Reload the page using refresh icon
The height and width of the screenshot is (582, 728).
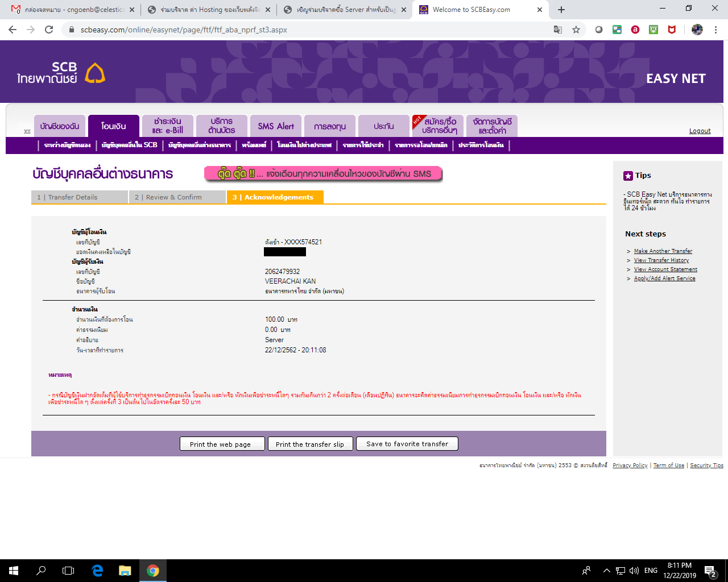(x=49, y=30)
